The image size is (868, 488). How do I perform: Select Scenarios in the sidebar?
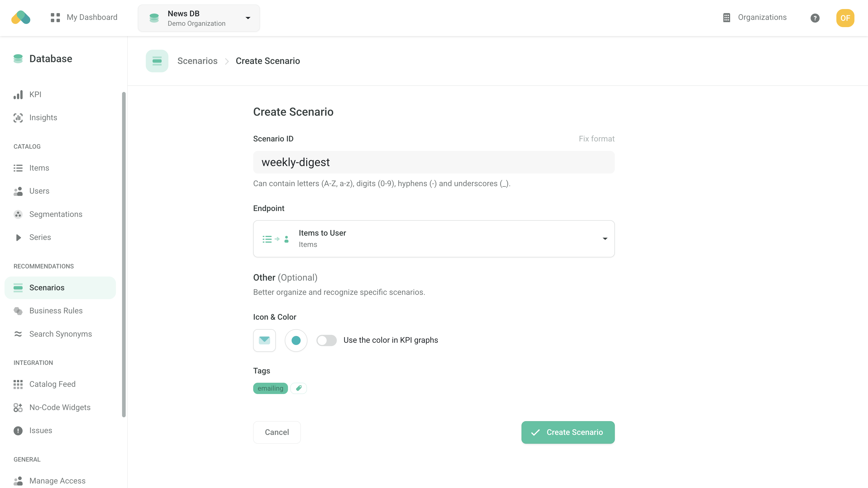coord(60,288)
